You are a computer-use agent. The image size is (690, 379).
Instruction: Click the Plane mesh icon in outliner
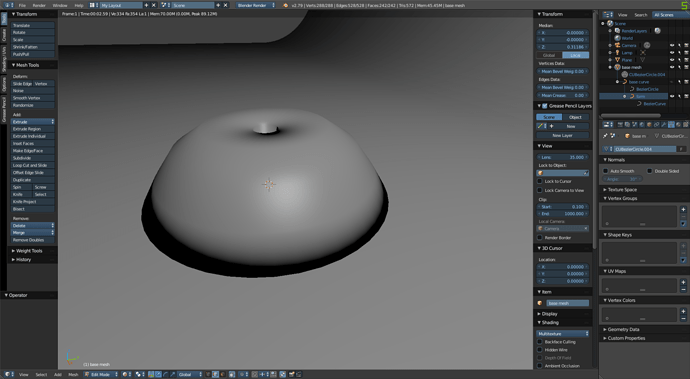click(x=617, y=59)
